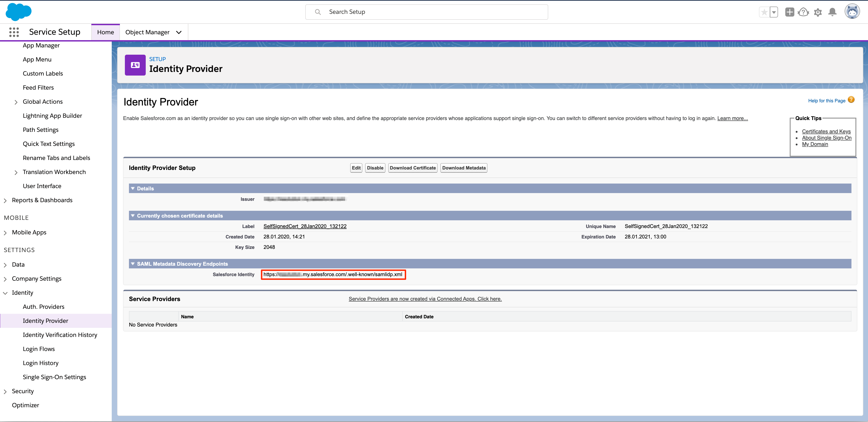Open the favorites list dropdown arrow

774,12
